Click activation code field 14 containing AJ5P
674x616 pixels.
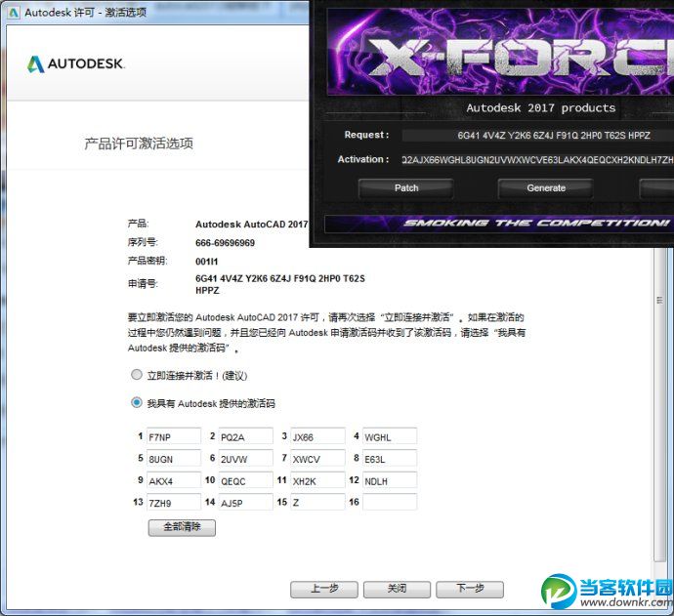click(245, 502)
